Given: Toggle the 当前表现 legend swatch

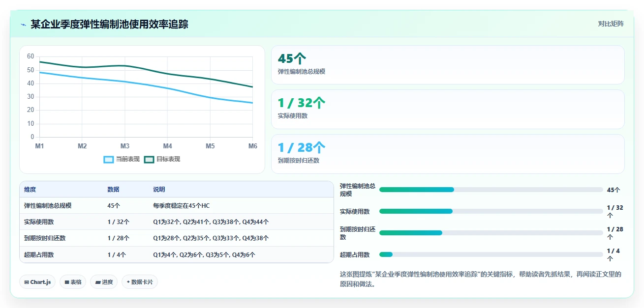Looking at the screenshot, I should [x=108, y=159].
